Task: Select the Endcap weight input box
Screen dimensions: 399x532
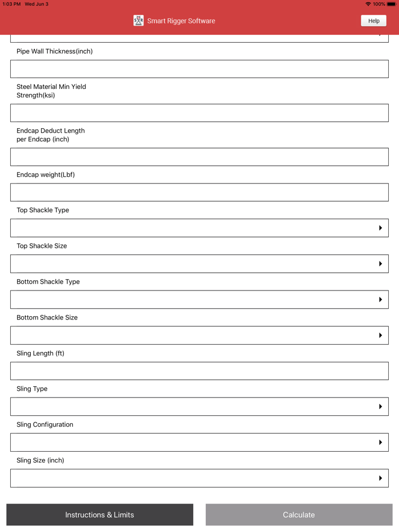Action: pos(199,192)
